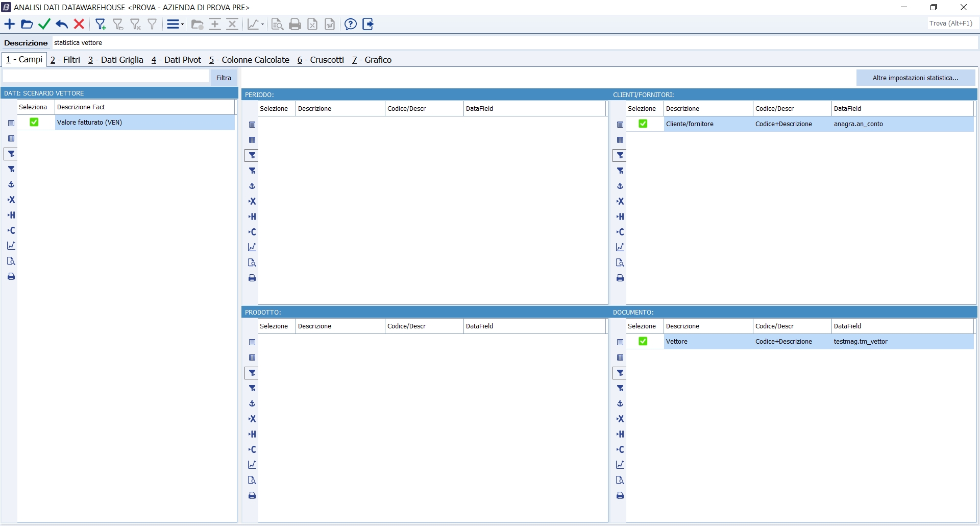Click the chart icon in CLIENTI/FORNITORI sidebar

point(620,247)
